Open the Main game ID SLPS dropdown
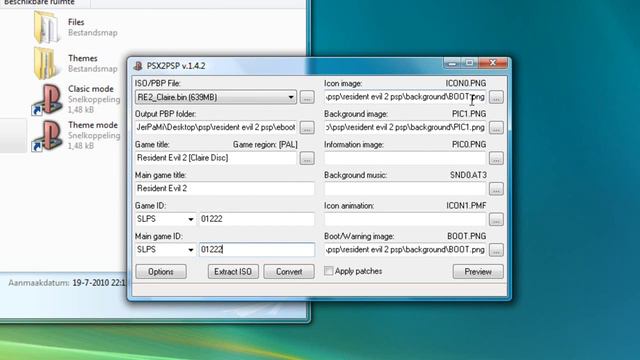 pyautogui.click(x=191, y=250)
